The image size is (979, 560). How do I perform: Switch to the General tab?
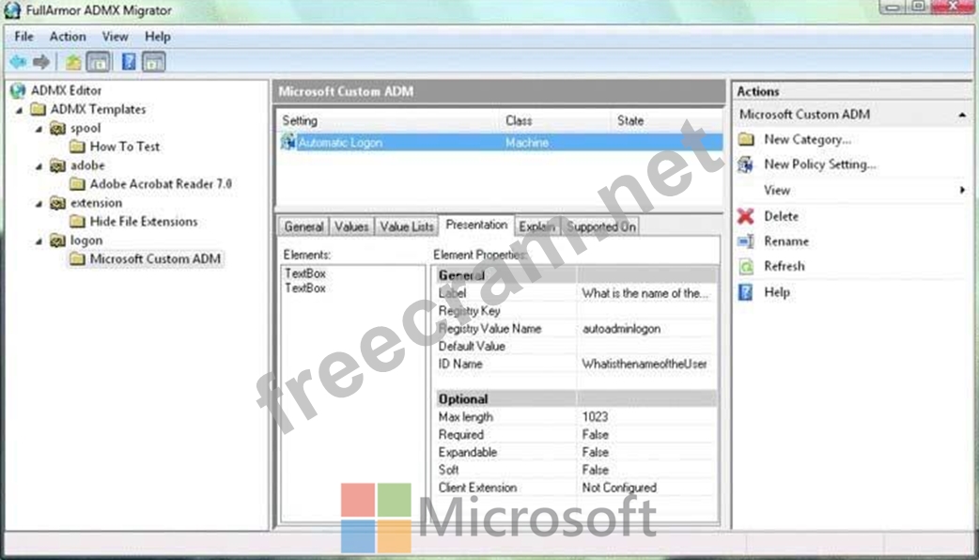(303, 226)
